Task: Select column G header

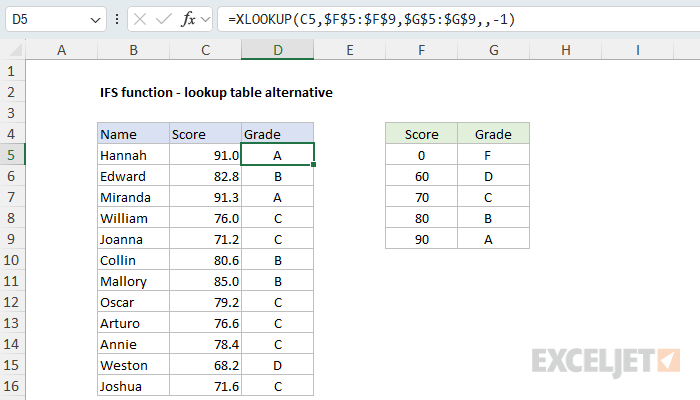Action: 493,50
